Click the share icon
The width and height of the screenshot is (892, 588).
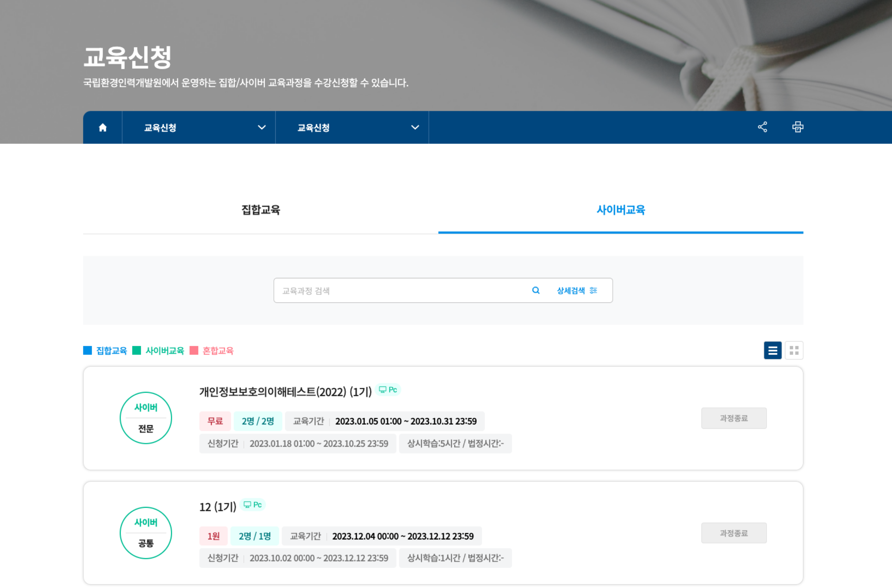[x=762, y=127]
